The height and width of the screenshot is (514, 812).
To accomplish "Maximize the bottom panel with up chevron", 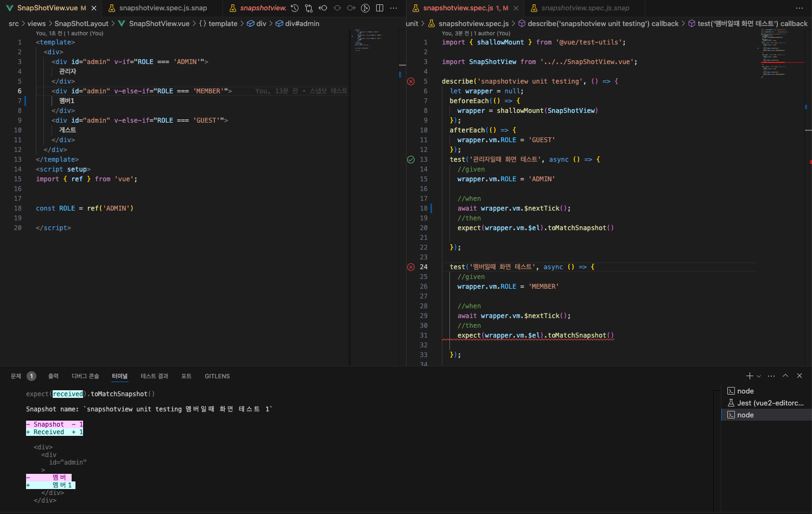I will pos(785,376).
